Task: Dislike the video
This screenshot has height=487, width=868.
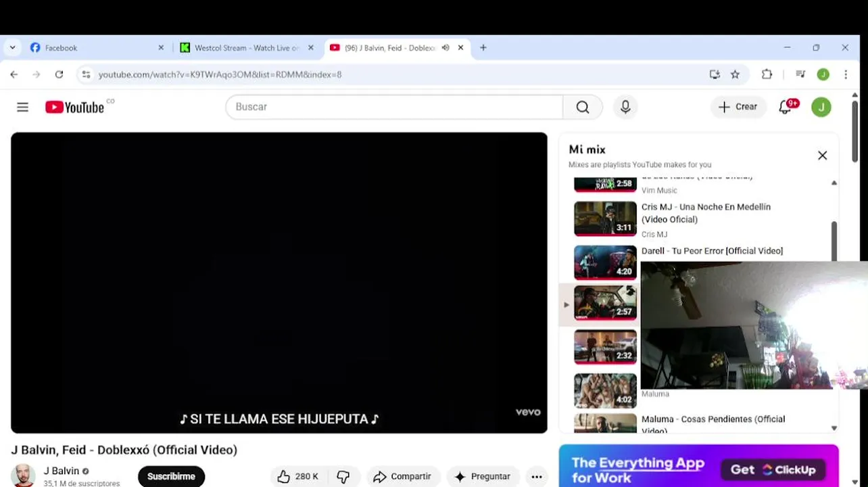Action: (343, 476)
